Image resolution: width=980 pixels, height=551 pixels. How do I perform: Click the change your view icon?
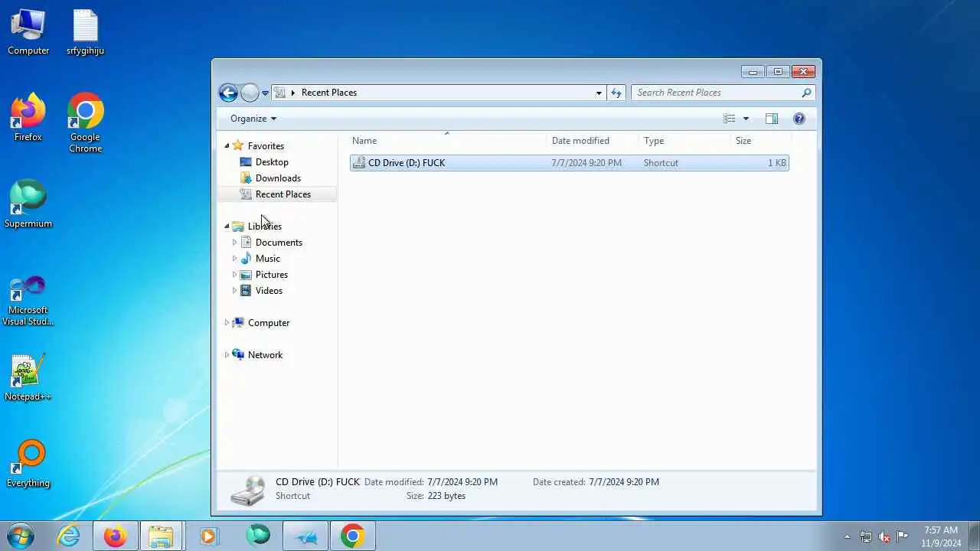(730, 119)
